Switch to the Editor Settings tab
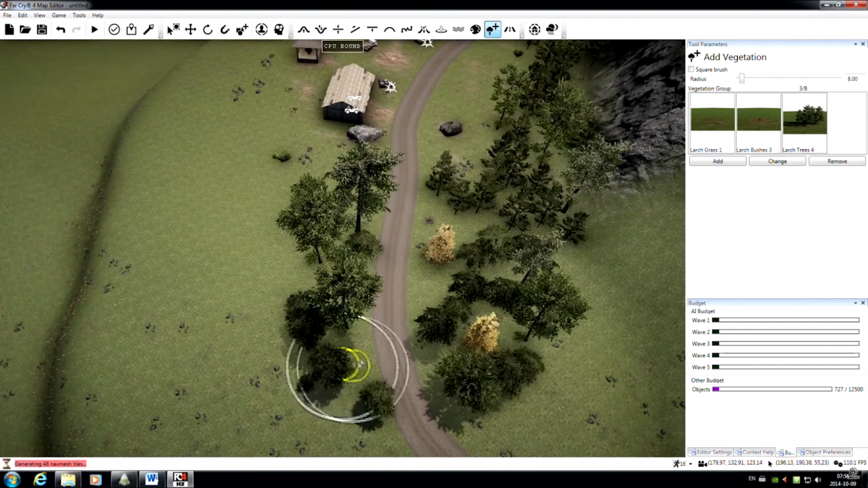Screen dimensions: 868x488 pos(711,452)
